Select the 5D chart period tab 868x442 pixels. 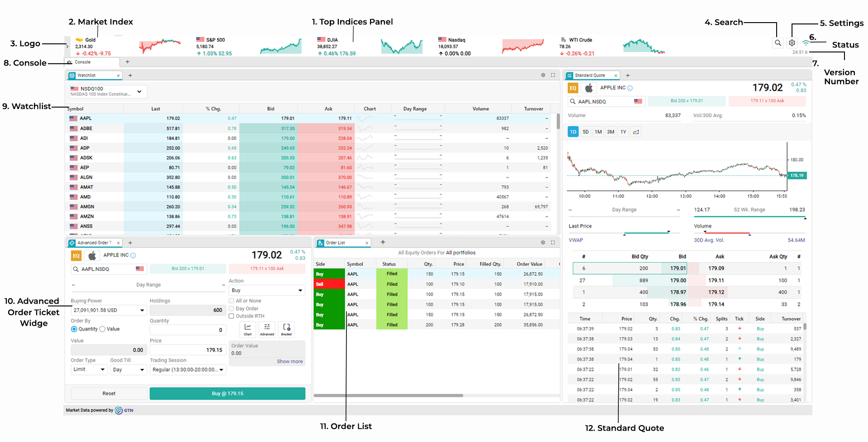pos(585,132)
